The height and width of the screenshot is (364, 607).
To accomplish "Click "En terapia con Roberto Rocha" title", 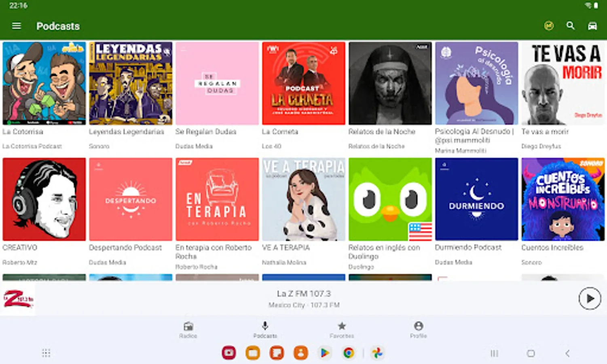I will point(214,252).
